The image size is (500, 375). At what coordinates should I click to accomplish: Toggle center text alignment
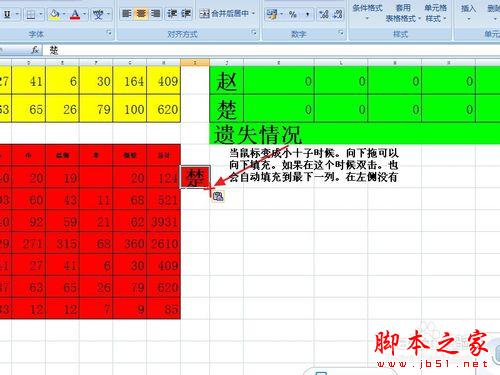point(141,14)
